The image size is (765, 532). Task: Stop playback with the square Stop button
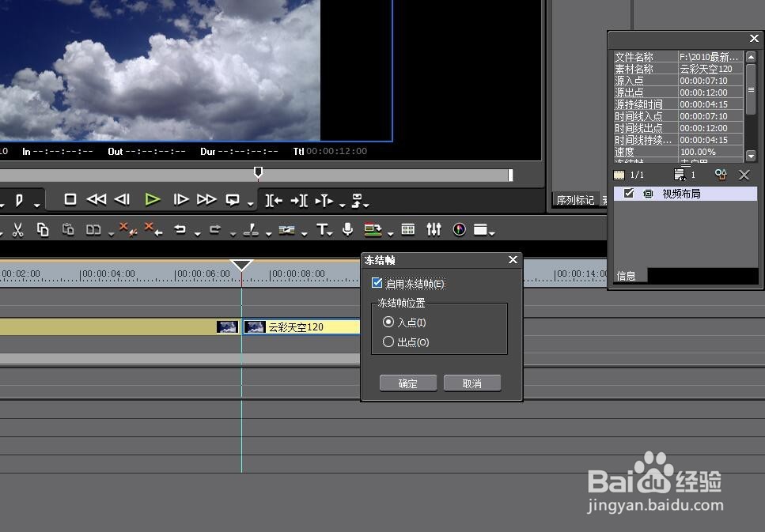pos(70,199)
